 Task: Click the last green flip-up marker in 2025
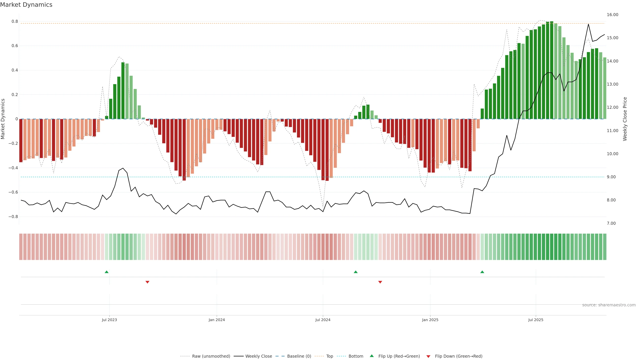482,272
